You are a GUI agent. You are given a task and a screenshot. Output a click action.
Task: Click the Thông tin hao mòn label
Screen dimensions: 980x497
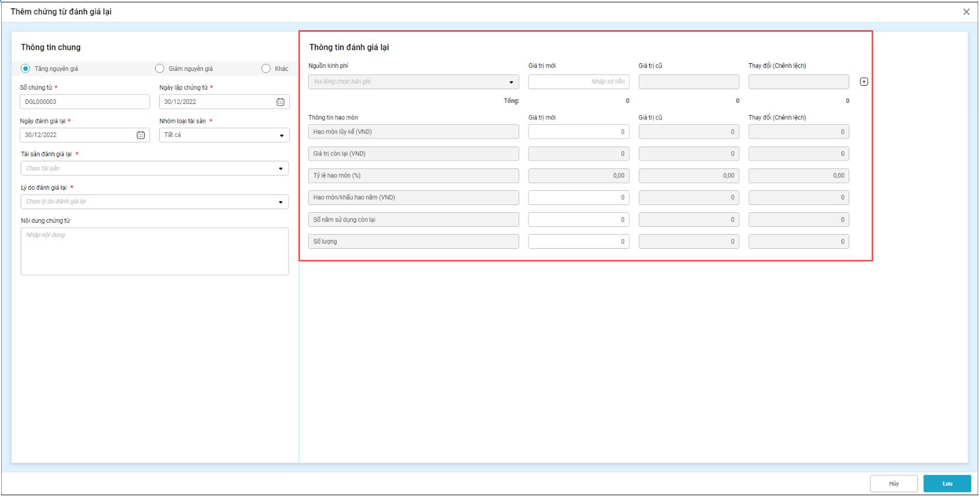pyautogui.click(x=333, y=118)
